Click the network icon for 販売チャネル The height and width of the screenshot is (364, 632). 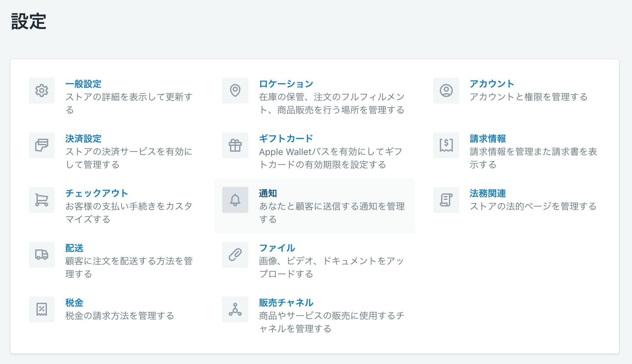235,309
